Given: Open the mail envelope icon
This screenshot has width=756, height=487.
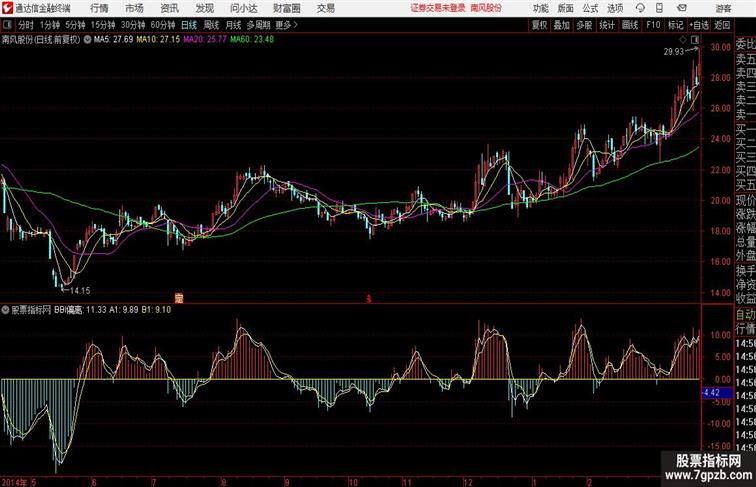Looking at the screenshot, I should [x=681, y=8].
